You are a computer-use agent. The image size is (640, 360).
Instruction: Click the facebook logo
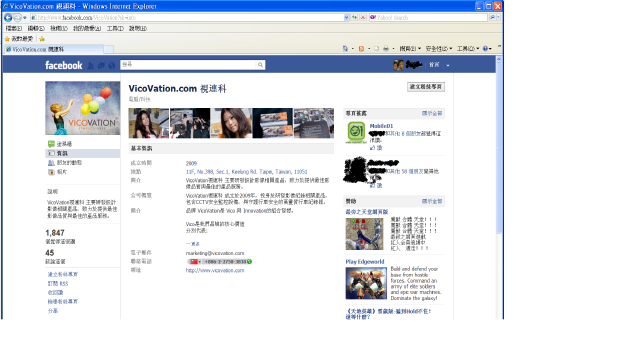[x=64, y=65]
